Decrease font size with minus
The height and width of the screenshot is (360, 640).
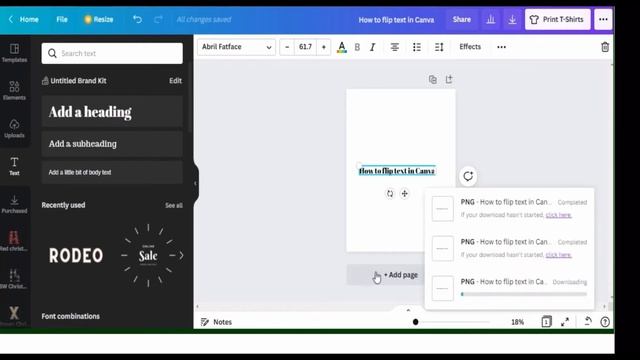coord(287,47)
